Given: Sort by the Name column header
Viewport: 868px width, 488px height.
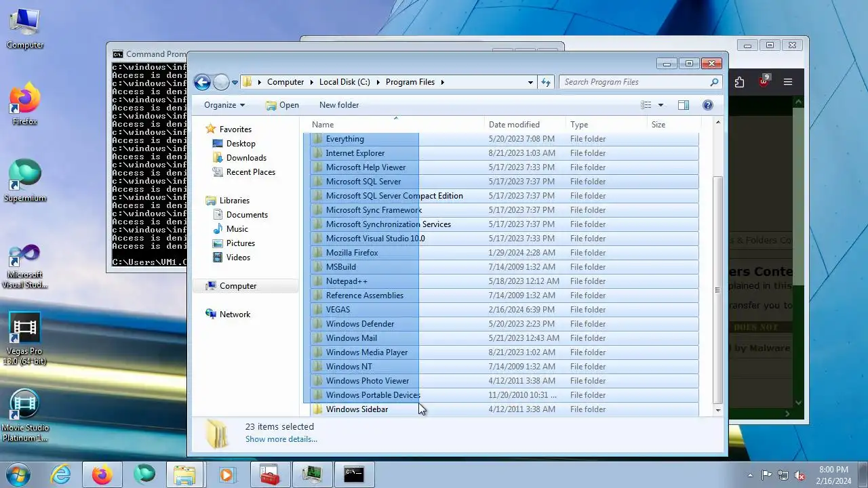Looking at the screenshot, I should (x=396, y=125).
